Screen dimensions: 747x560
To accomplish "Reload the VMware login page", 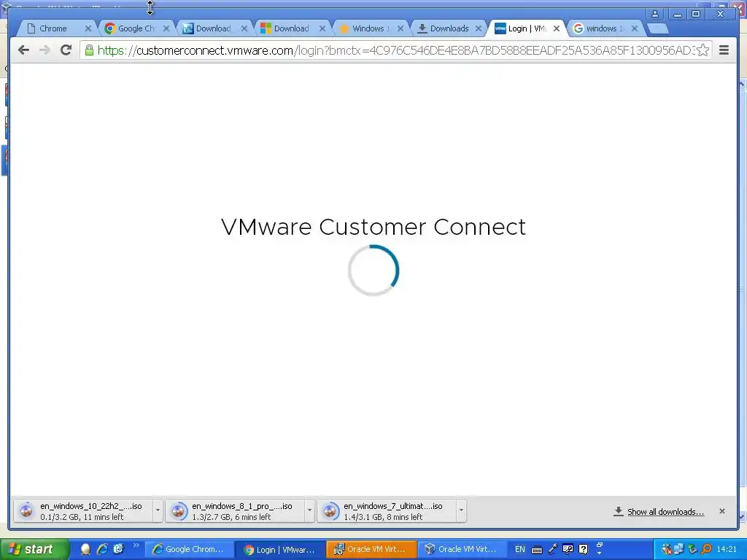I will pyautogui.click(x=66, y=50).
